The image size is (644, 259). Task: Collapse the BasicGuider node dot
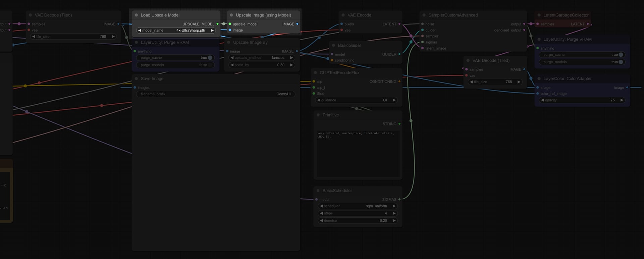tap(333, 45)
